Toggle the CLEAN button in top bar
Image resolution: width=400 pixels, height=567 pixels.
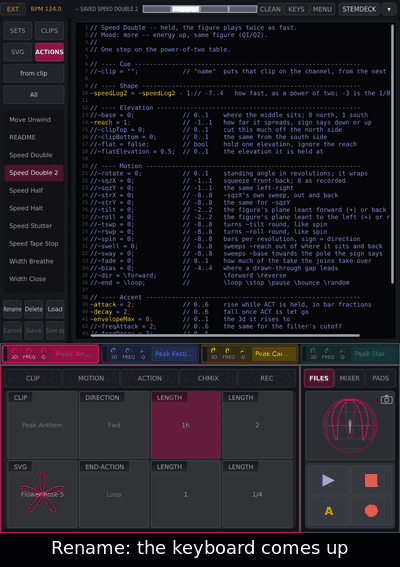[270, 9]
